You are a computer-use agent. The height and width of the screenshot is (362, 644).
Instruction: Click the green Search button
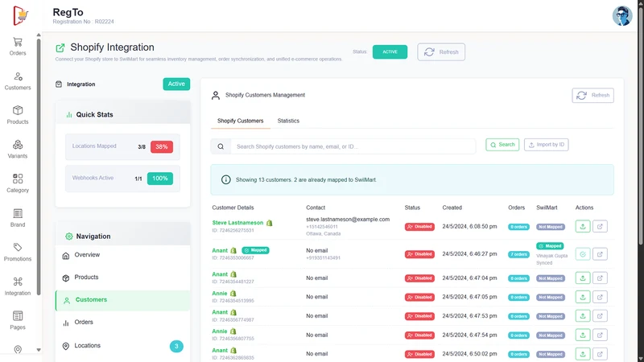tap(502, 145)
